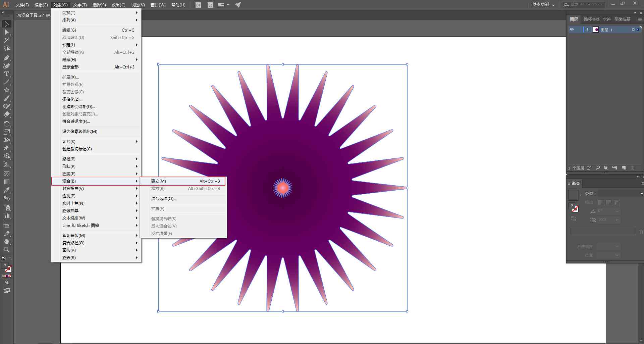Screen dimensions: 644x344
Task: Click Create New Sublayer icon
Action: pyautogui.click(x=615, y=168)
